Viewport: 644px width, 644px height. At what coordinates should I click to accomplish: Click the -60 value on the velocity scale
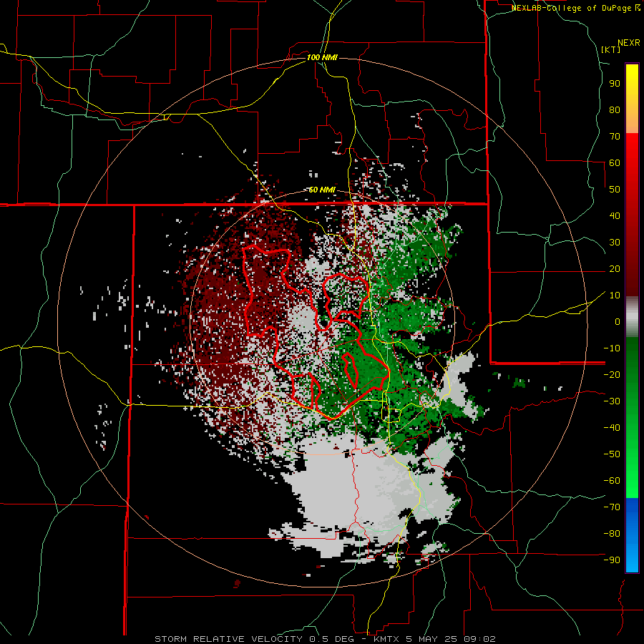click(x=612, y=481)
